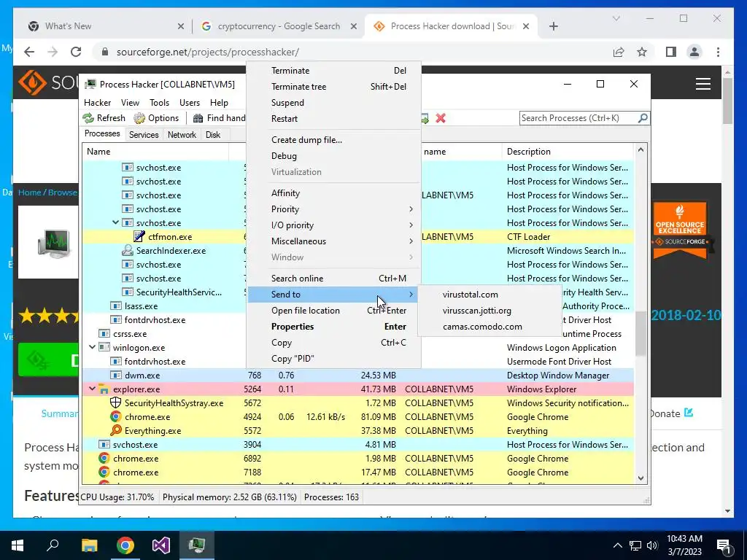Choose Properties in the context menu

pyautogui.click(x=333, y=327)
